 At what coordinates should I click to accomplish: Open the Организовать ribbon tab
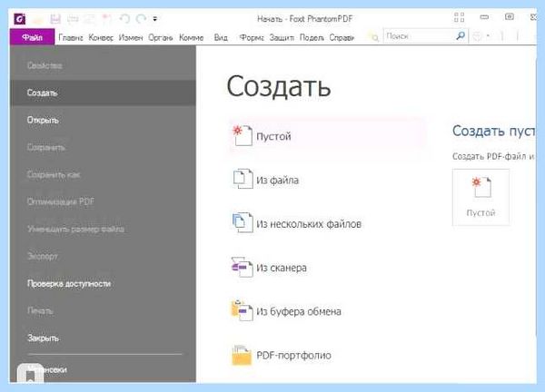(161, 37)
